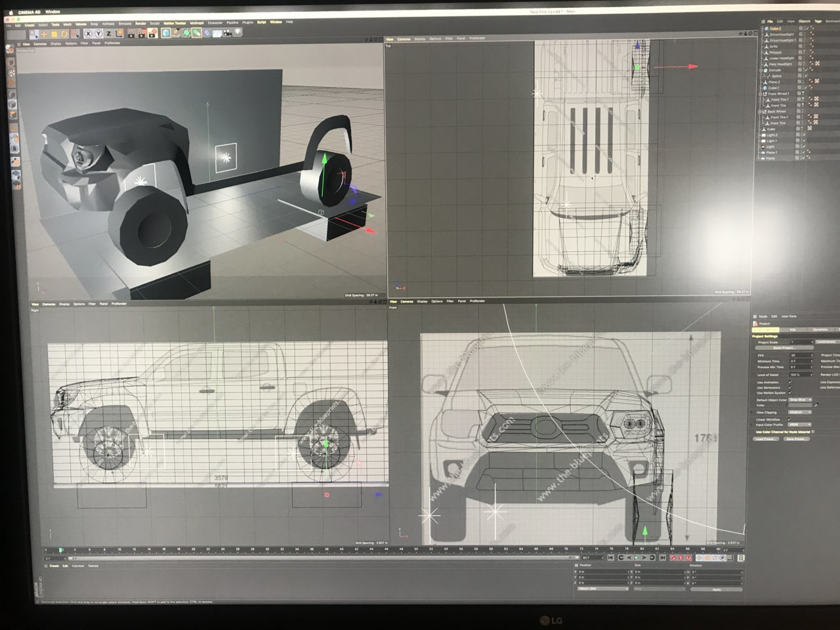Open Tags menu in Object Manager
This screenshot has width=840, height=630.
coord(818,21)
